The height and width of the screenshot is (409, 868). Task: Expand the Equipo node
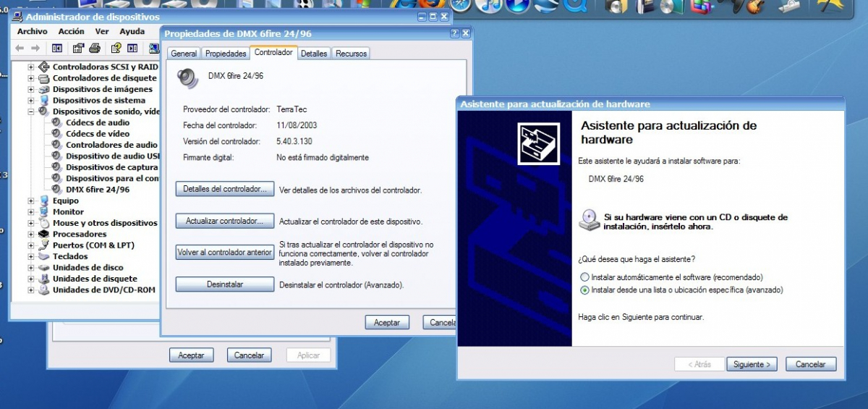click(31, 201)
